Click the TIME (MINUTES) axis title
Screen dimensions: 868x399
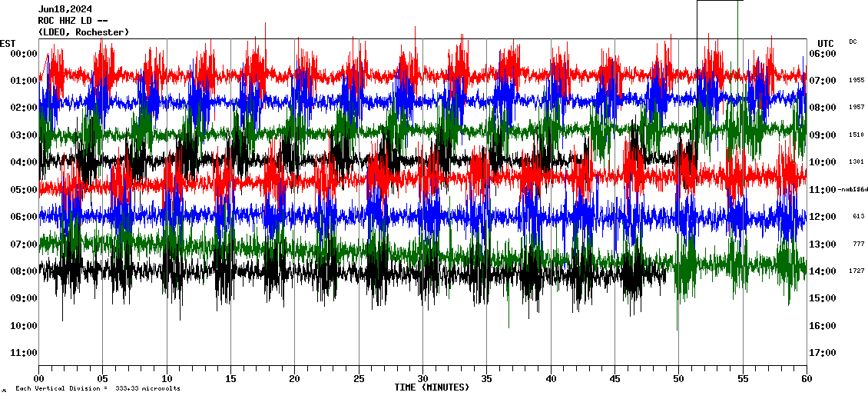(432, 387)
